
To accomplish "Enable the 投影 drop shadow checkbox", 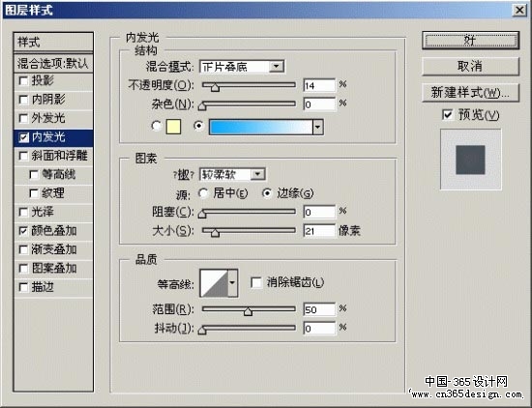I will click(x=23, y=81).
